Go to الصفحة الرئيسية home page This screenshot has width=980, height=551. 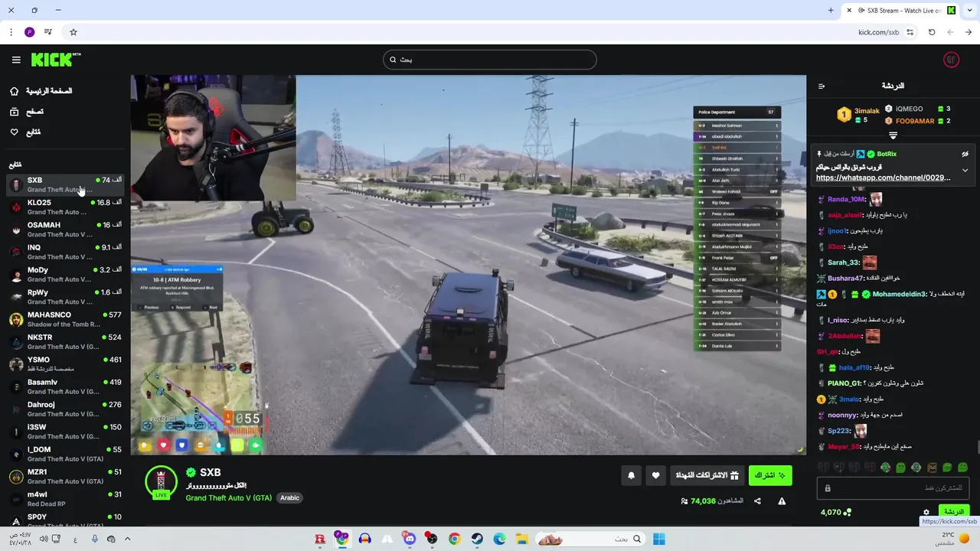pos(41,91)
